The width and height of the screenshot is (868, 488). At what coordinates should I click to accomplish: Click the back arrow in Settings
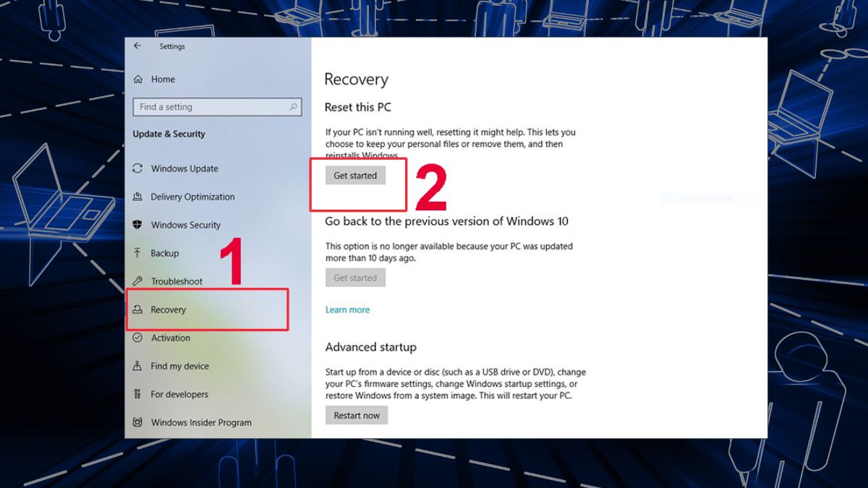pyautogui.click(x=137, y=46)
